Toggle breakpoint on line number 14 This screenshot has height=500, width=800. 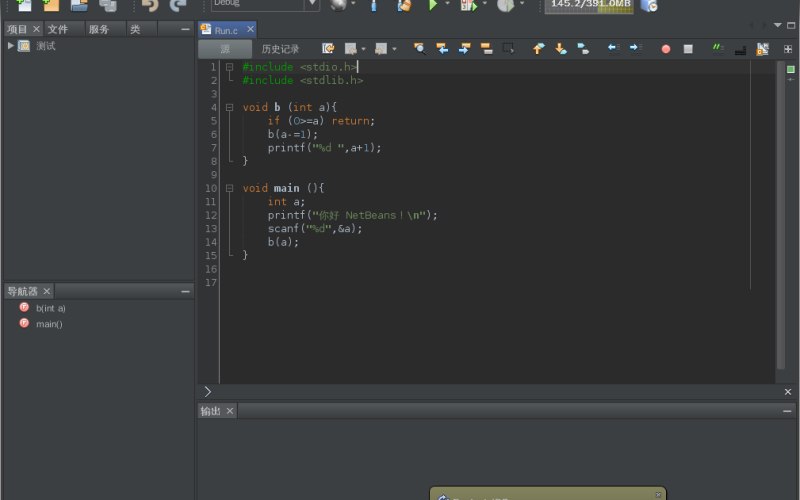pyautogui.click(x=211, y=242)
